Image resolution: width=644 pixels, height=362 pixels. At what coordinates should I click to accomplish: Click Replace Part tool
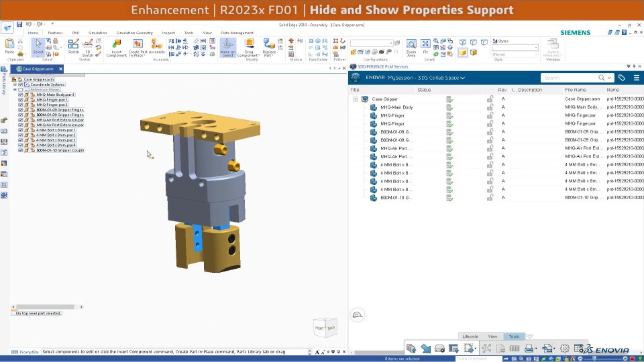[x=269, y=48]
